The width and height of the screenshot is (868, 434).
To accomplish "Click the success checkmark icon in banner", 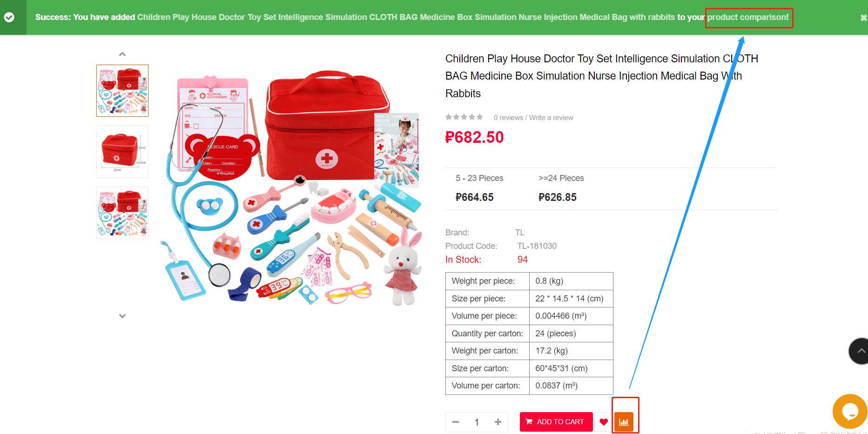I will 9,17.
